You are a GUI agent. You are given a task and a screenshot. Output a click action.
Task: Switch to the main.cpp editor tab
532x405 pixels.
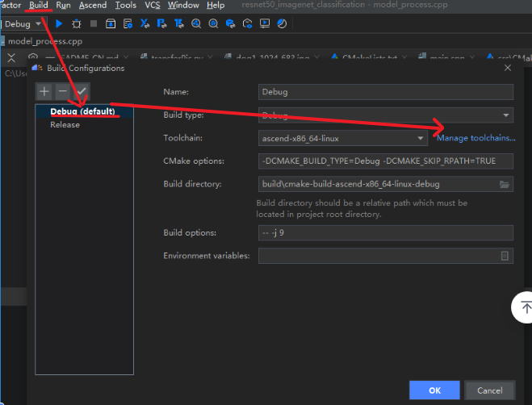click(x=446, y=57)
